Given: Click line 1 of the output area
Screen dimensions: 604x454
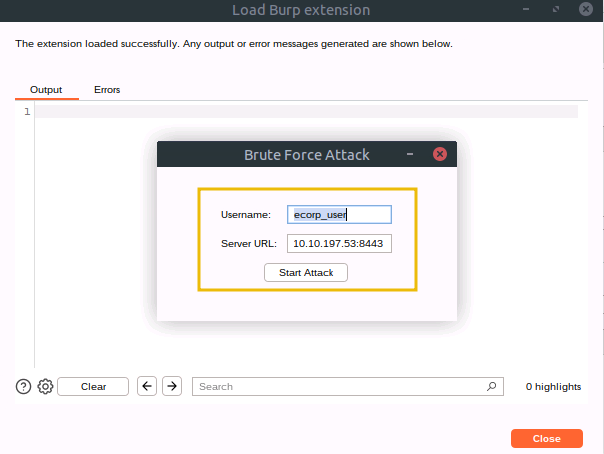Looking at the screenshot, I should 307,112.
